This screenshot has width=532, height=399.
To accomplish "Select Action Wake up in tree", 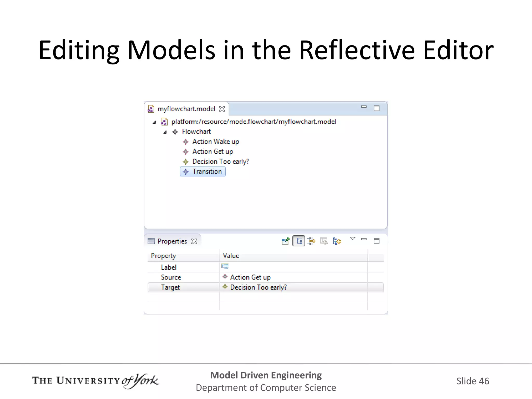I will [x=216, y=142].
